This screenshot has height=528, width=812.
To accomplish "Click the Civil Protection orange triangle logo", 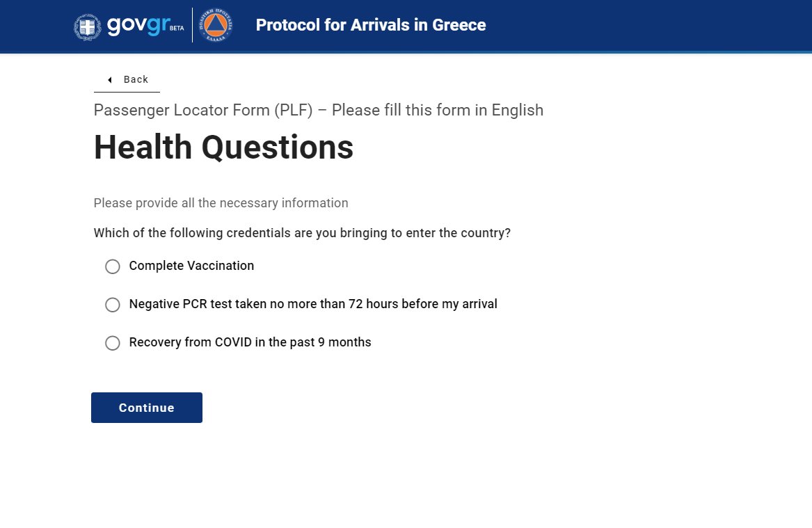I will click(x=216, y=26).
